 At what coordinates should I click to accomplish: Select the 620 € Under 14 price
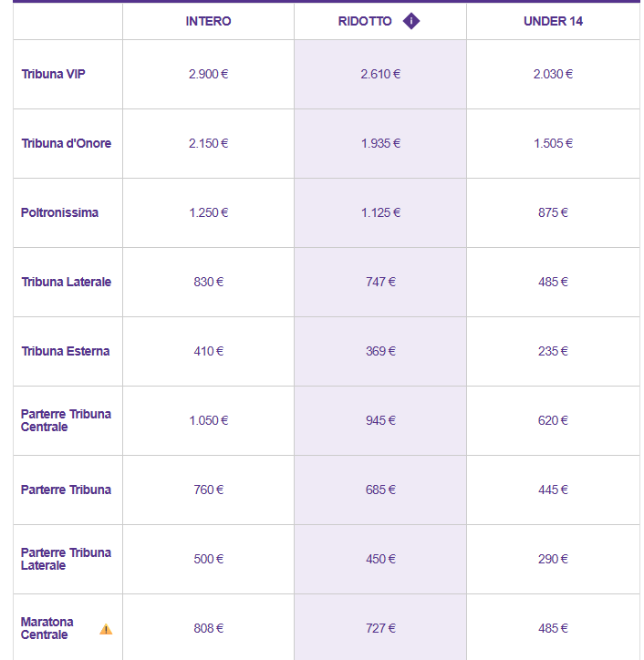[x=553, y=420]
